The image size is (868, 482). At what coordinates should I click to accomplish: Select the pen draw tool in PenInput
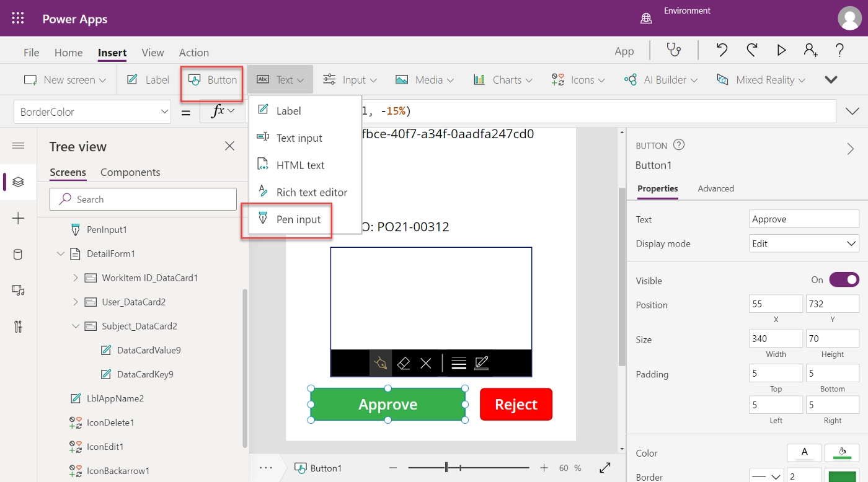(381, 363)
